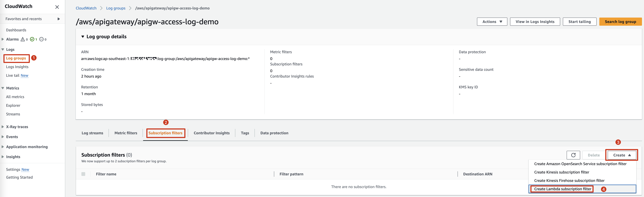Image resolution: width=644 pixels, height=197 pixels.
Task: Click Search log group button
Action: click(x=620, y=22)
